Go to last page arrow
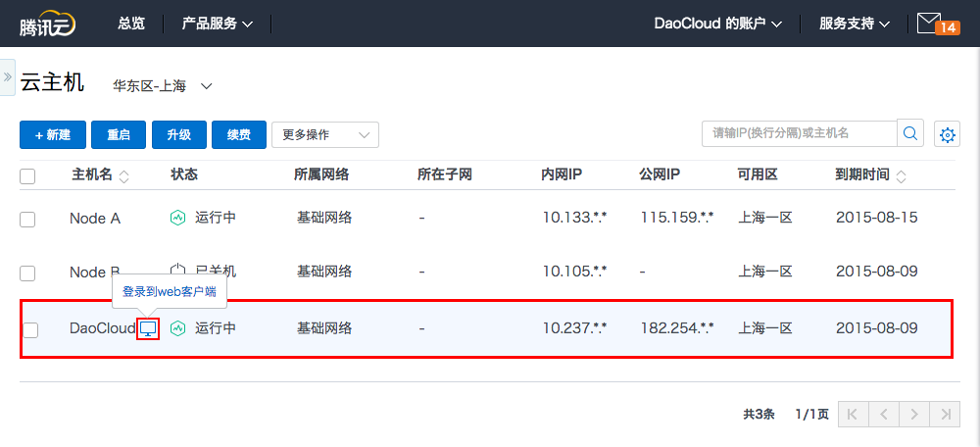Image resolution: width=980 pixels, height=447 pixels. (x=945, y=414)
